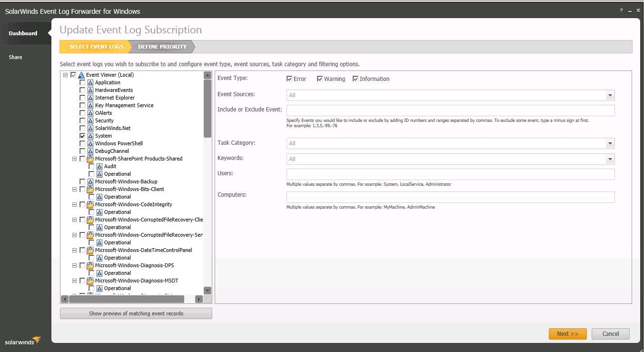Cancel the subscription update

pos(611,334)
